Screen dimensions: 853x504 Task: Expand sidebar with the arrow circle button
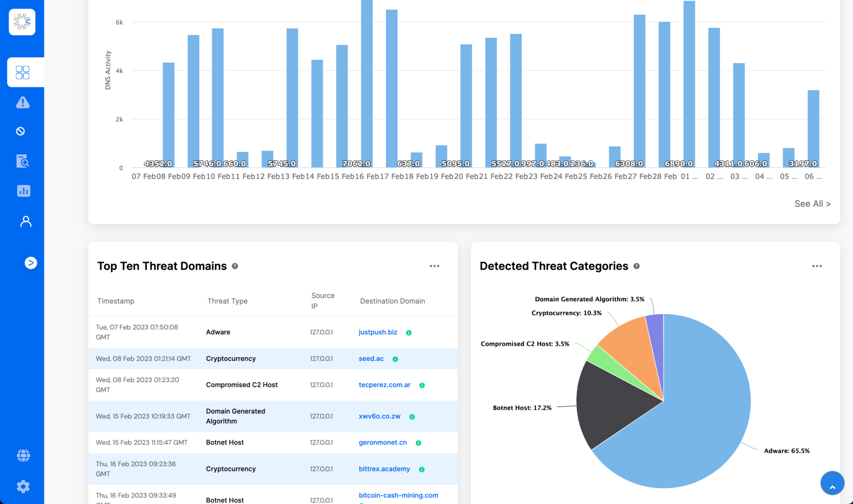tap(31, 263)
